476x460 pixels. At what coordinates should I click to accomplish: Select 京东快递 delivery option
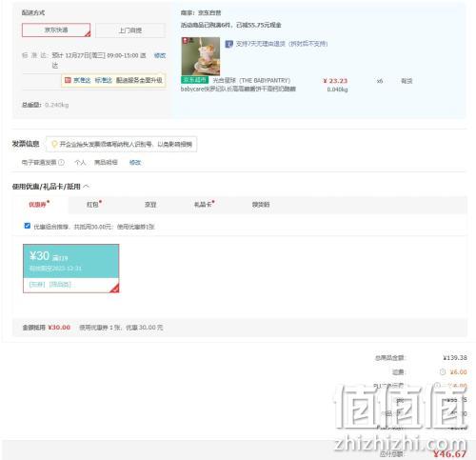[56, 30]
